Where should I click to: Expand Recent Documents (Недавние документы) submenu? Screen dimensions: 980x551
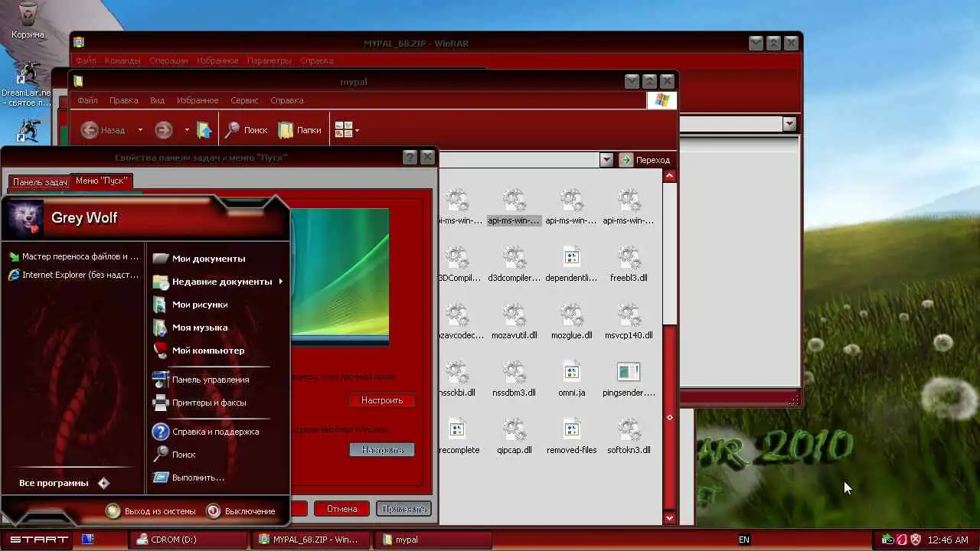point(217,282)
